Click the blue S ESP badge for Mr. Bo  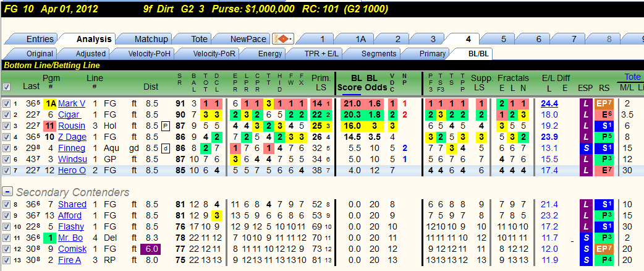pos(585,238)
